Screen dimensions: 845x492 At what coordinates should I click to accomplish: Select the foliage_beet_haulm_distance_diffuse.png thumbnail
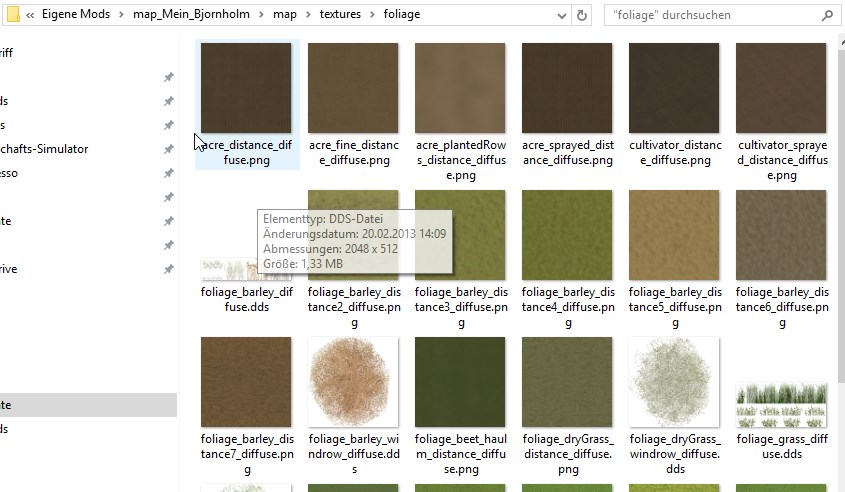(460, 382)
